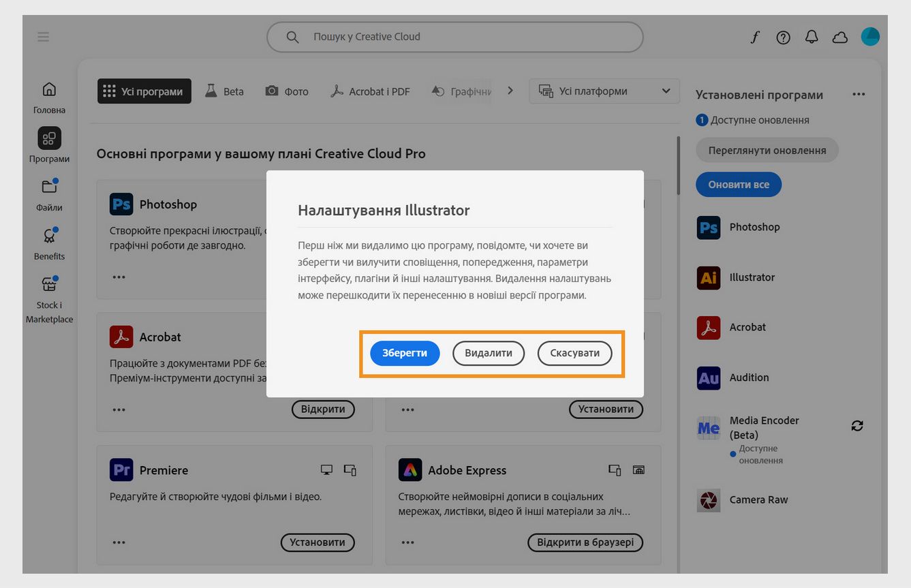Click the Premiere card app icon
This screenshot has height=588, width=911.
(x=121, y=470)
